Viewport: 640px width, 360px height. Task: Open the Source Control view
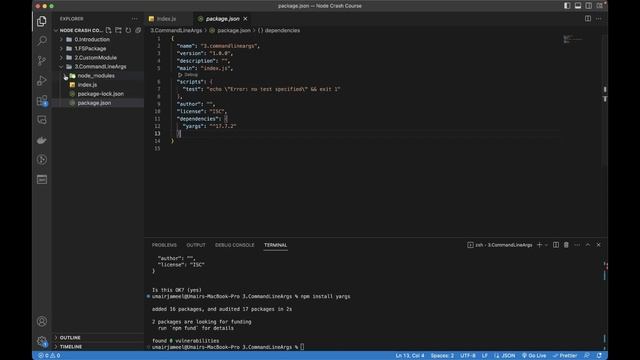[x=42, y=60]
